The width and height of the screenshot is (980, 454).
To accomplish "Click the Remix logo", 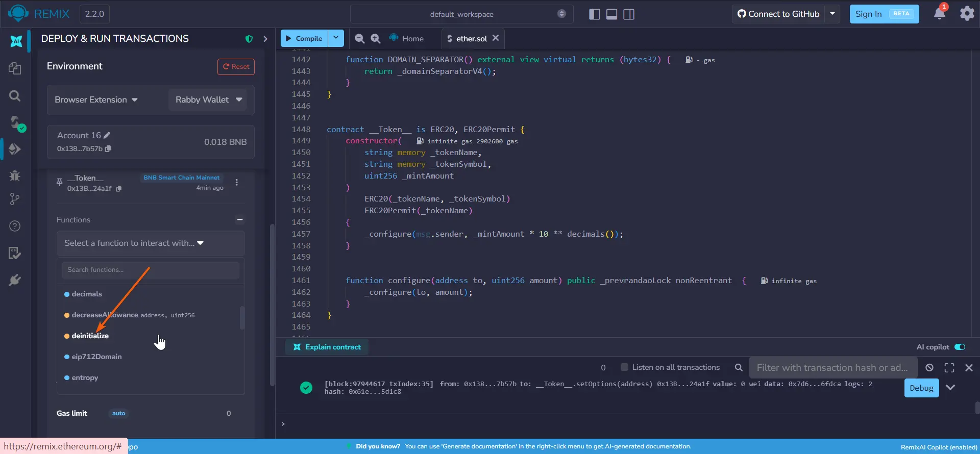I will tap(18, 13).
